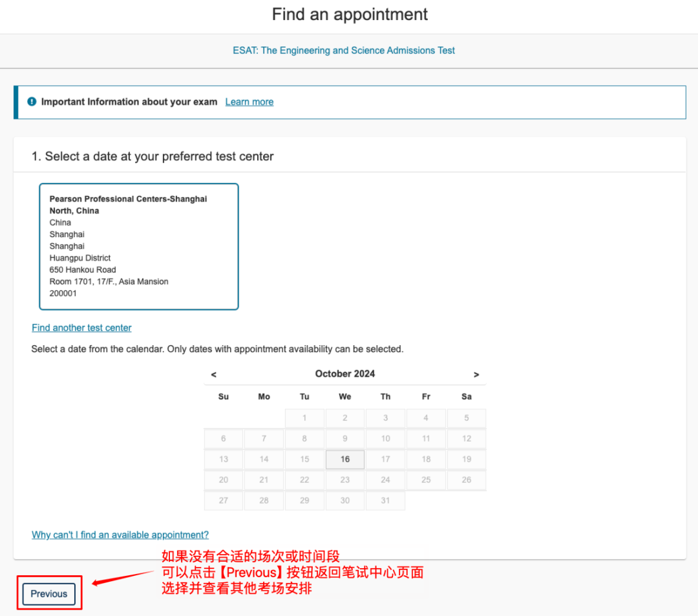Click calendar date 28
The width and height of the screenshot is (698, 616).
pos(264,501)
